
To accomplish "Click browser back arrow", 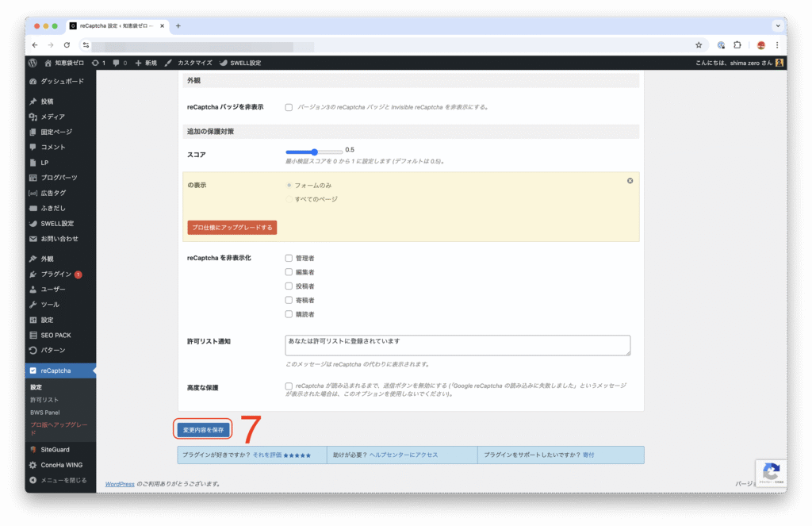I will tap(35, 45).
